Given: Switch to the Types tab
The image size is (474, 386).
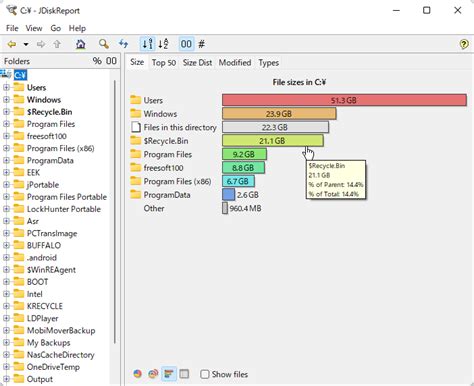Looking at the screenshot, I should [269, 63].
